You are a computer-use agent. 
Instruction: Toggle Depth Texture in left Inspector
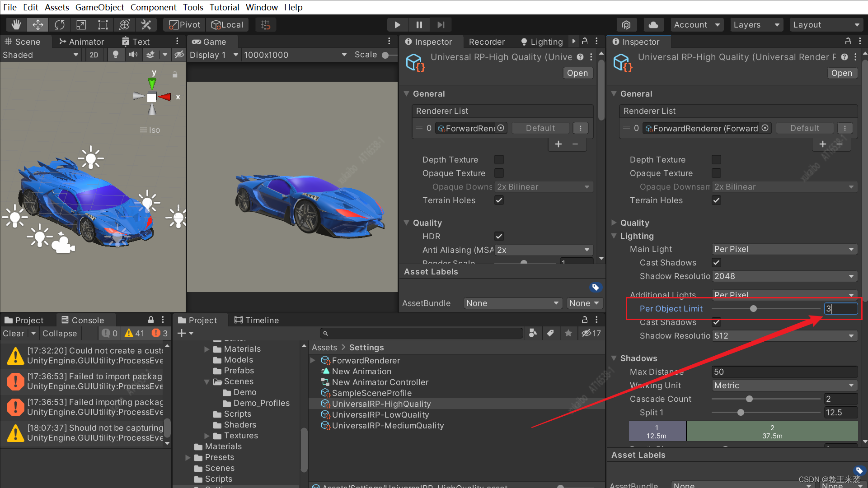[499, 159]
